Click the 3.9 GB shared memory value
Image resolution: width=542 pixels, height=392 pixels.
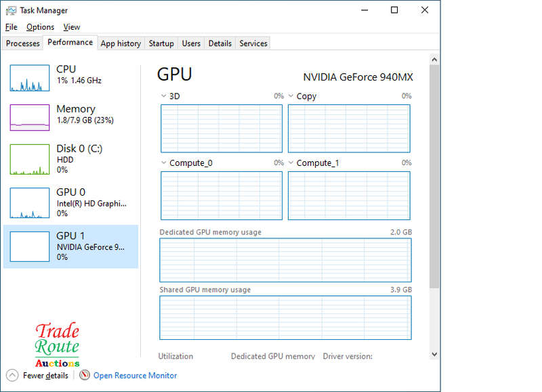(x=401, y=290)
